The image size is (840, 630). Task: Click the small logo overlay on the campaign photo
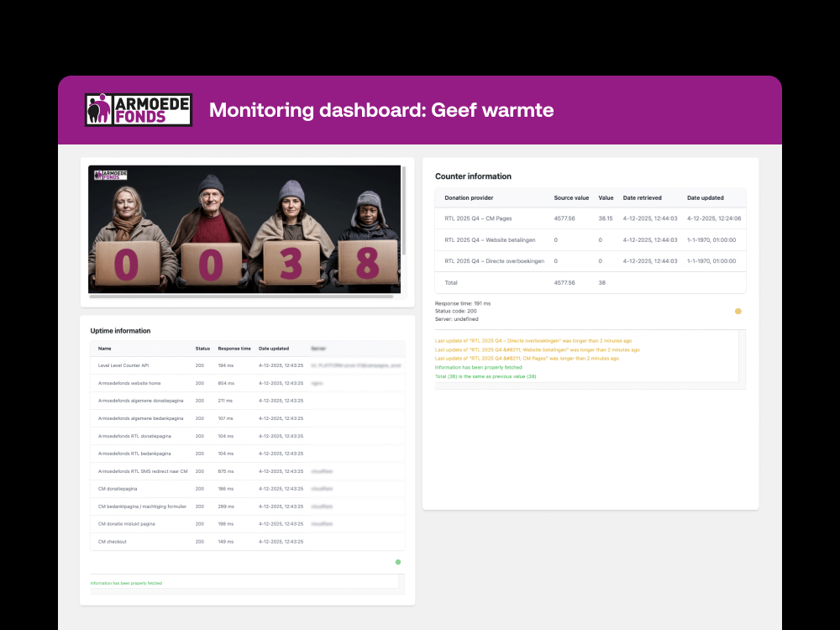click(x=110, y=176)
